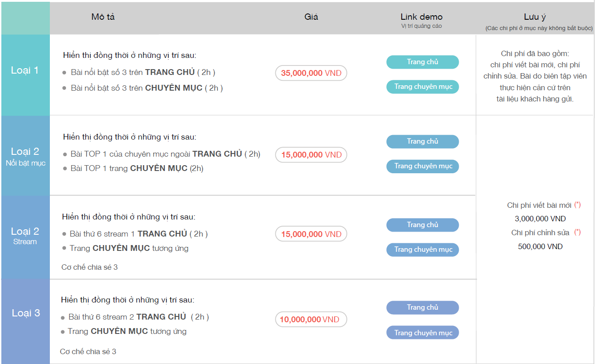
Task: Click 15,000,000 VND price of Loại 2 Stream
Action: click(311, 234)
